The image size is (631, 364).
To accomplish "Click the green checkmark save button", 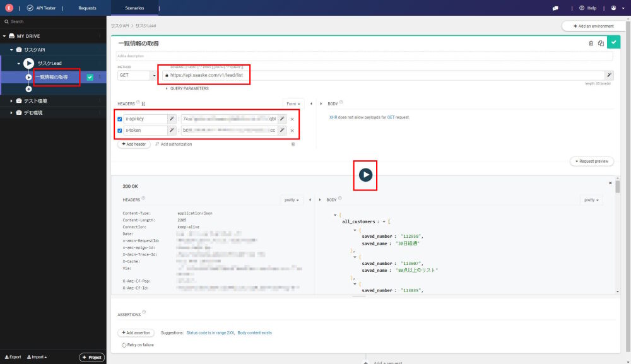I will point(613,43).
